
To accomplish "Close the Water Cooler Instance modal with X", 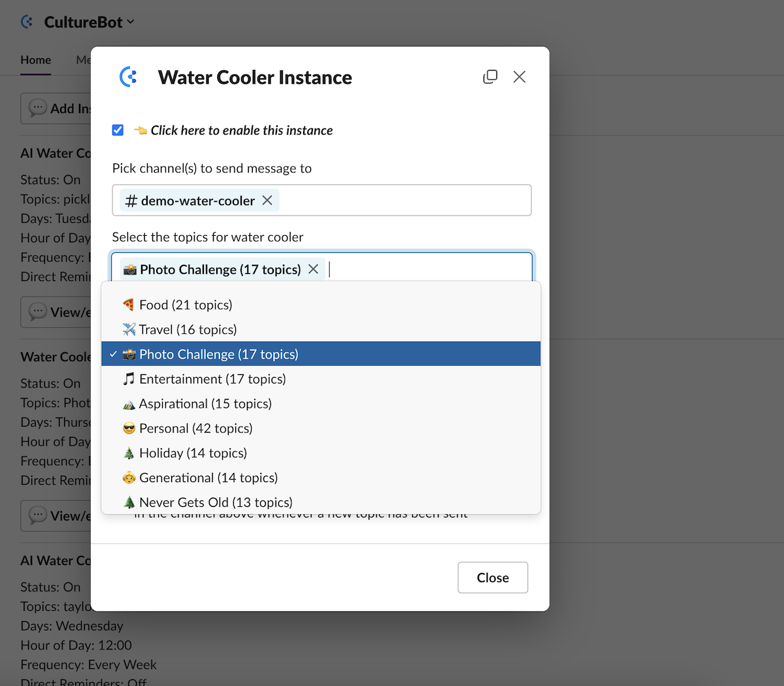I will [x=519, y=77].
